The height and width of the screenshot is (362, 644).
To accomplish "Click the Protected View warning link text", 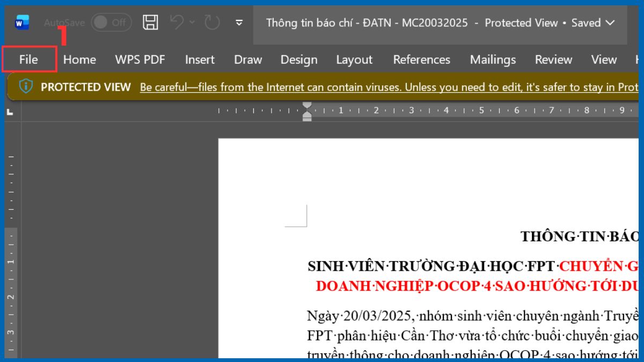I will pyautogui.click(x=376, y=87).
